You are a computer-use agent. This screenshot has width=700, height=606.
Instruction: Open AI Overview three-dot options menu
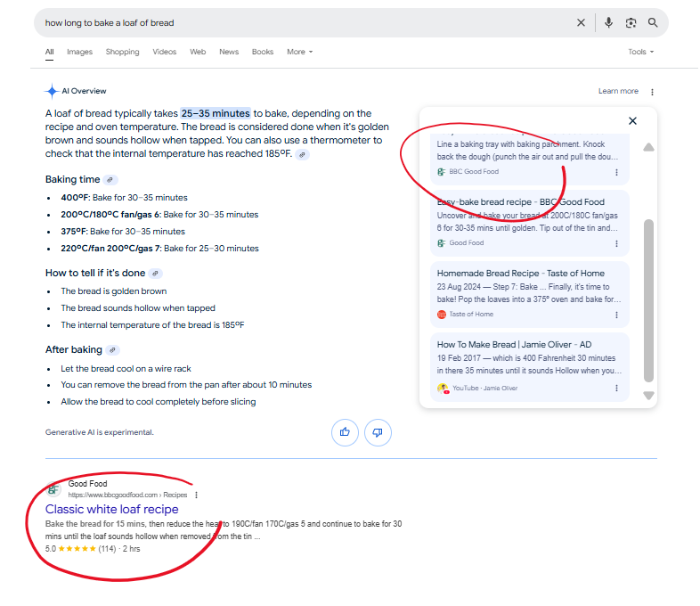pos(652,92)
